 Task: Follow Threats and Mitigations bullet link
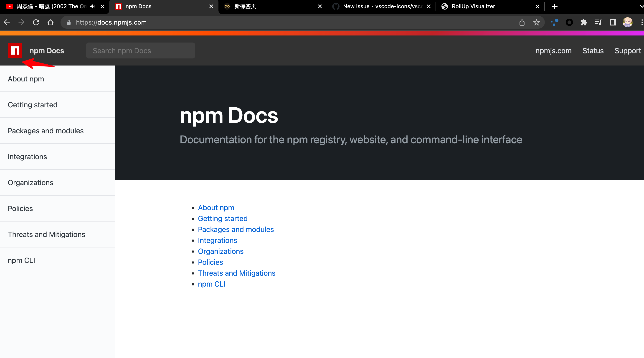(237, 273)
